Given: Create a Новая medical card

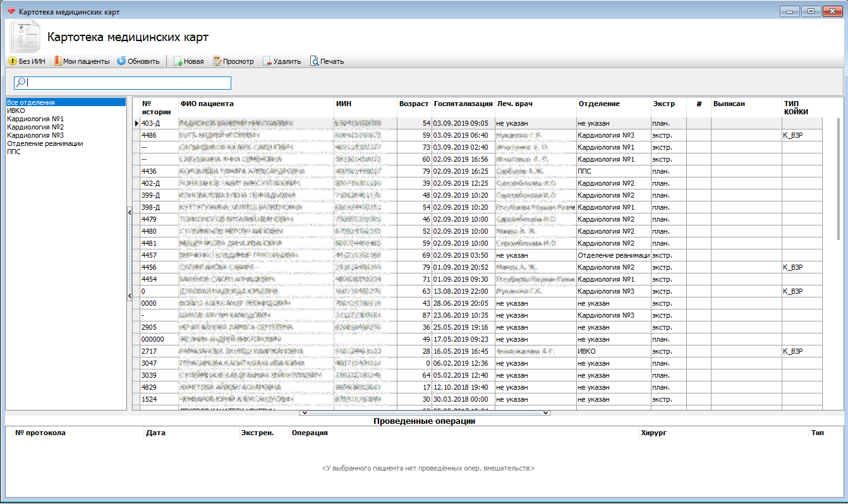Looking at the screenshot, I should coord(189,61).
